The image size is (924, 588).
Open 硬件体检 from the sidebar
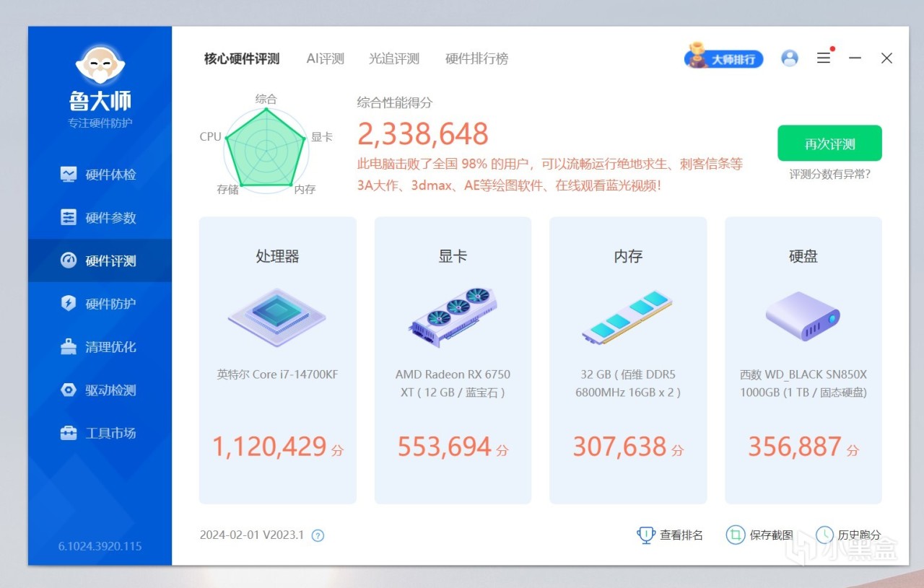click(100, 175)
